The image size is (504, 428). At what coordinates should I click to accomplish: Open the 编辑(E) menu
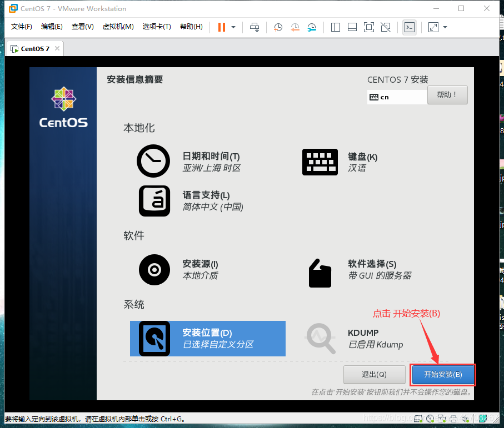coord(52,26)
